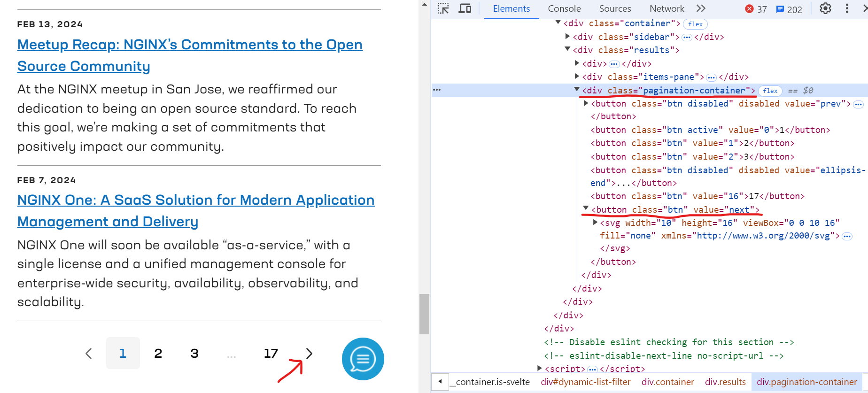Click the flex badge beside div container
Image resolution: width=868 pixels, height=393 pixels.
[696, 24]
